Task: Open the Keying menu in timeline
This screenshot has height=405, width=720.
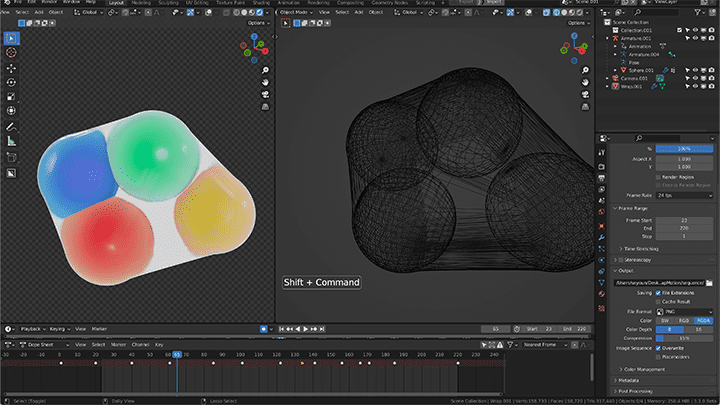Action: tap(59, 329)
